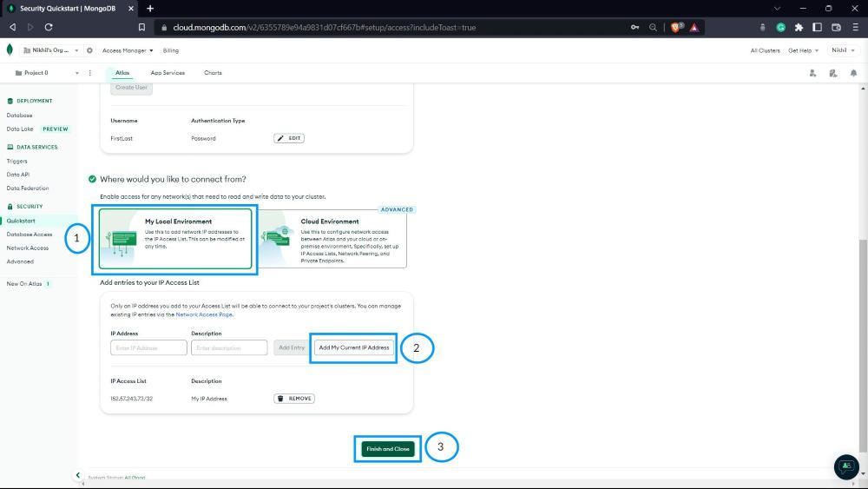Click the invite user icon

pos(812,73)
